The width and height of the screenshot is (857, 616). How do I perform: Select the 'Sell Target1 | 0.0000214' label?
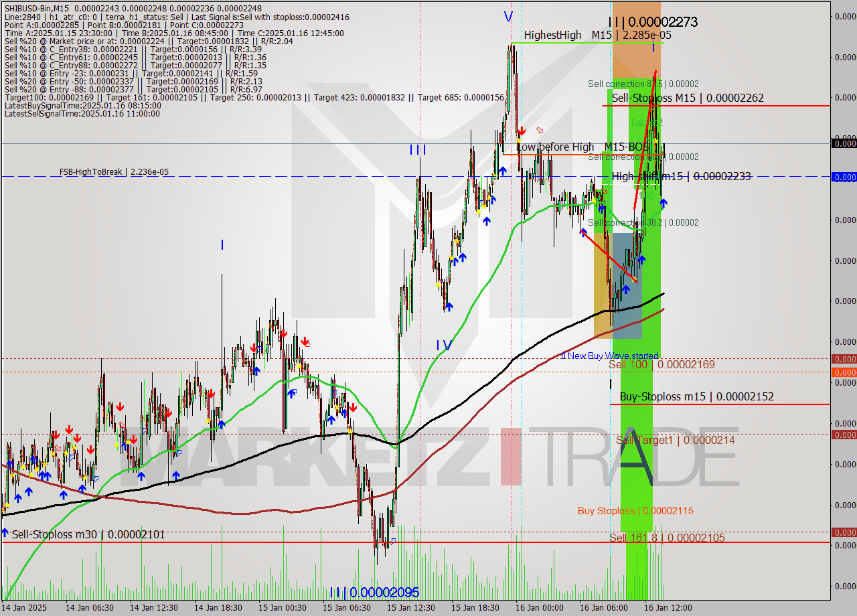(676, 440)
